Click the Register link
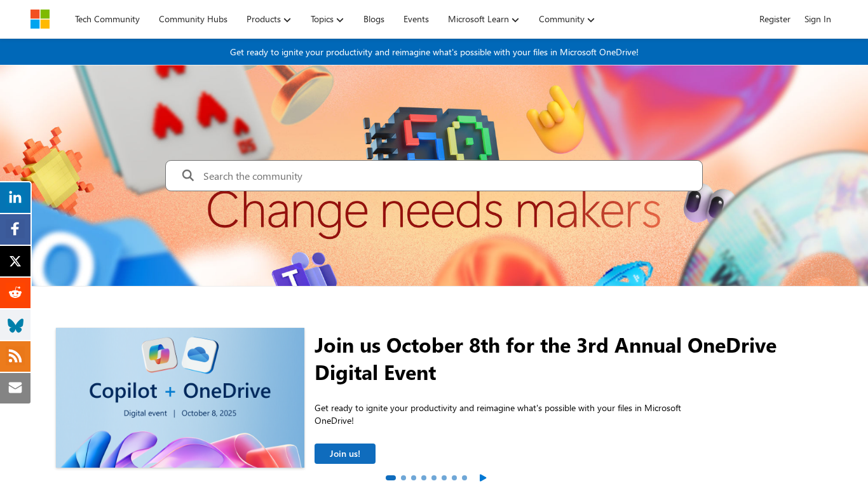The width and height of the screenshot is (868, 488). [775, 19]
